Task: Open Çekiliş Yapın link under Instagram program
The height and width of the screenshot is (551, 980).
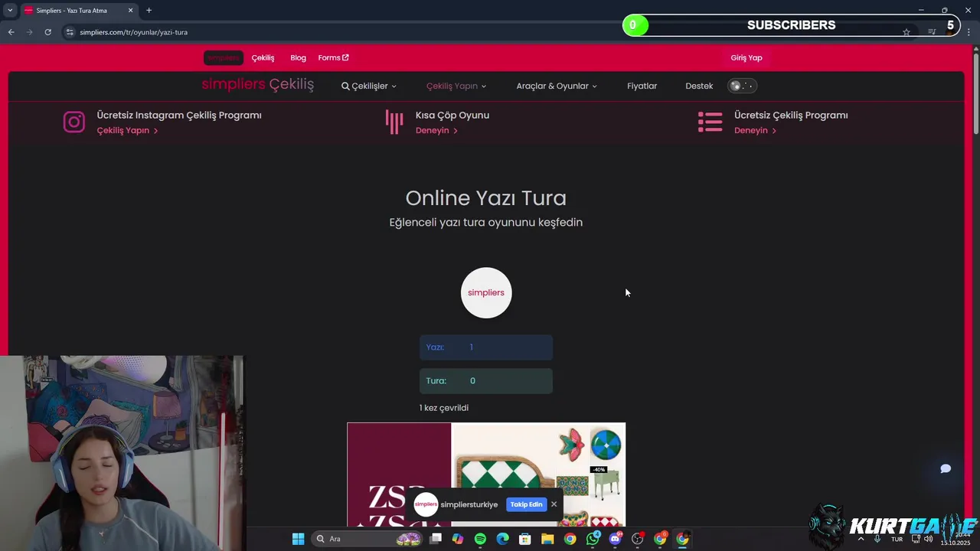Action: click(127, 130)
